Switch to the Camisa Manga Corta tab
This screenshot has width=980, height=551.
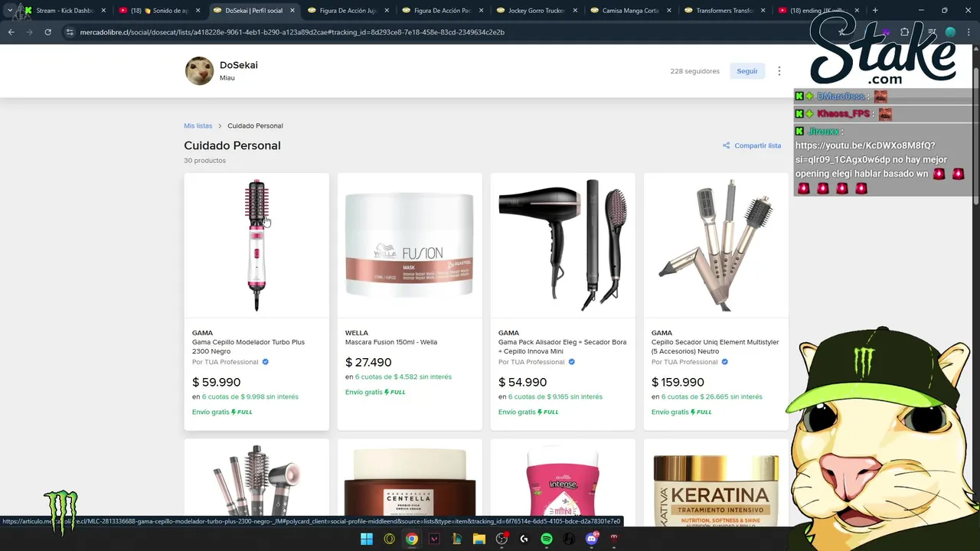click(x=630, y=11)
